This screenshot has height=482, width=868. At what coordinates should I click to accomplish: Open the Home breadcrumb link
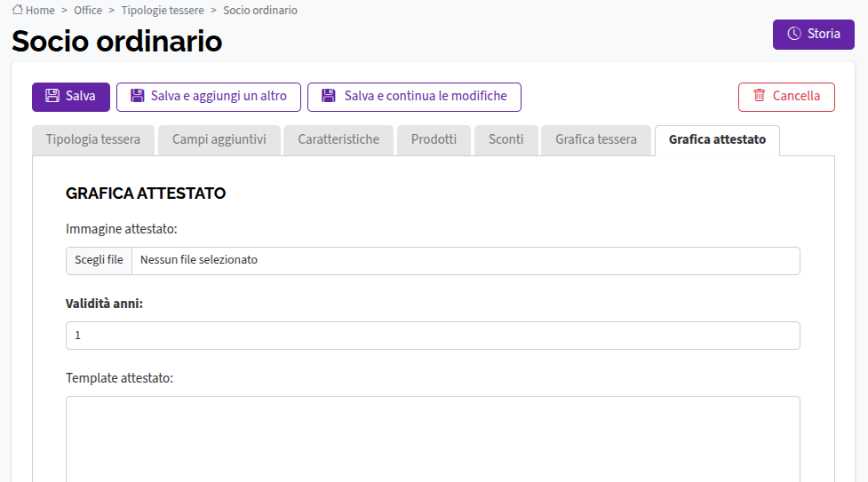pyautogui.click(x=40, y=10)
